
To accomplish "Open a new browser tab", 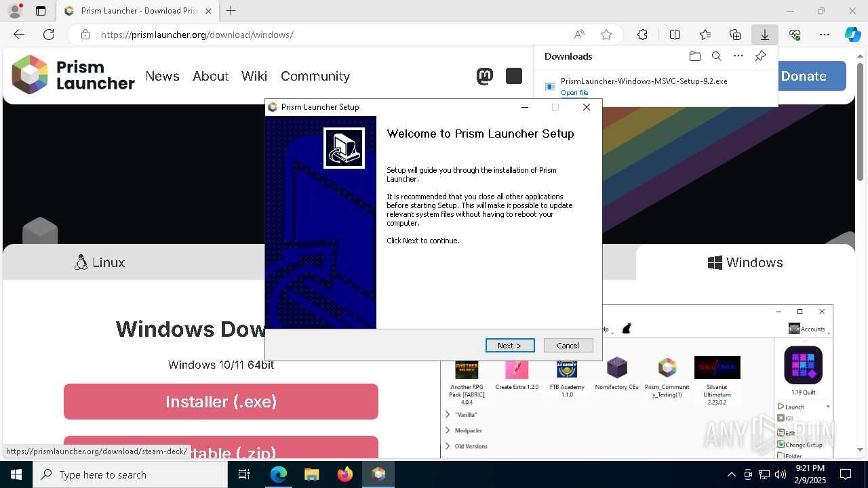I will pyautogui.click(x=231, y=11).
